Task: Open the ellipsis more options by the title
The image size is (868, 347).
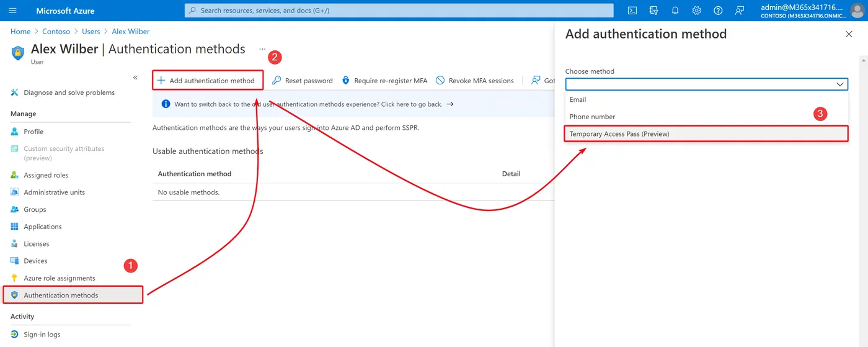Action: click(x=262, y=48)
